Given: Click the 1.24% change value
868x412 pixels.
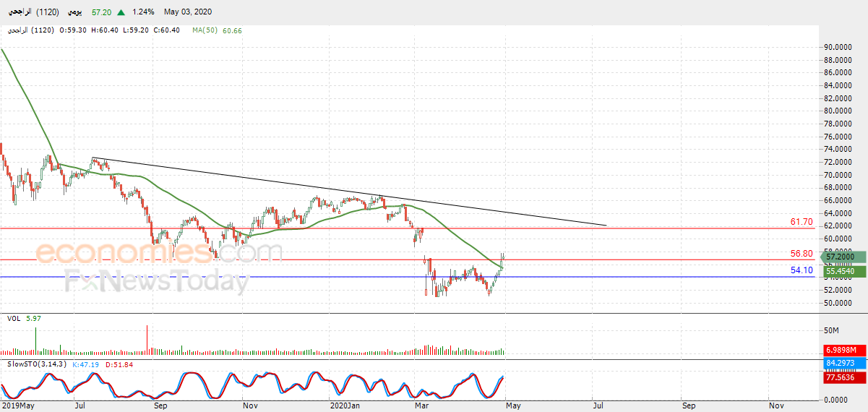Looking at the screenshot, I should 143,12.
